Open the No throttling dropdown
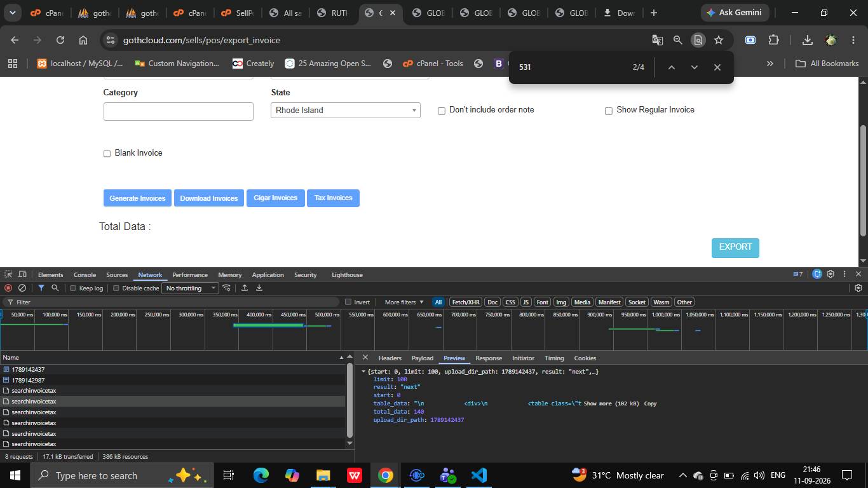The width and height of the screenshot is (868, 488). coord(191,288)
